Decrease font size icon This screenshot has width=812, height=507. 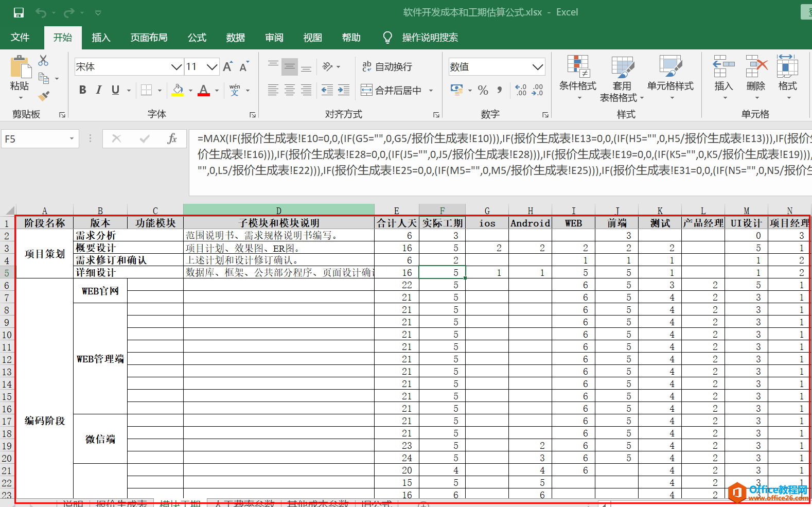click(244, 66)
